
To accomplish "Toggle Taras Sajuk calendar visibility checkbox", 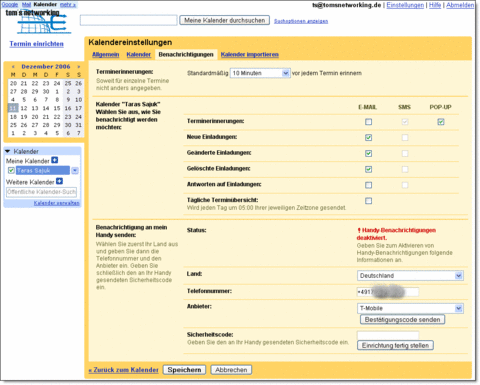I will pos(11,170).
